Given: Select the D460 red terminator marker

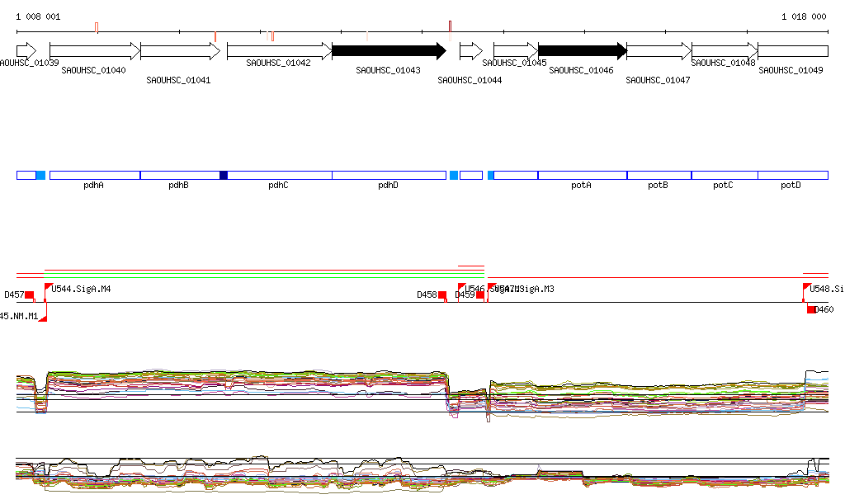Looking at the screenshot, I should [811, 309].
